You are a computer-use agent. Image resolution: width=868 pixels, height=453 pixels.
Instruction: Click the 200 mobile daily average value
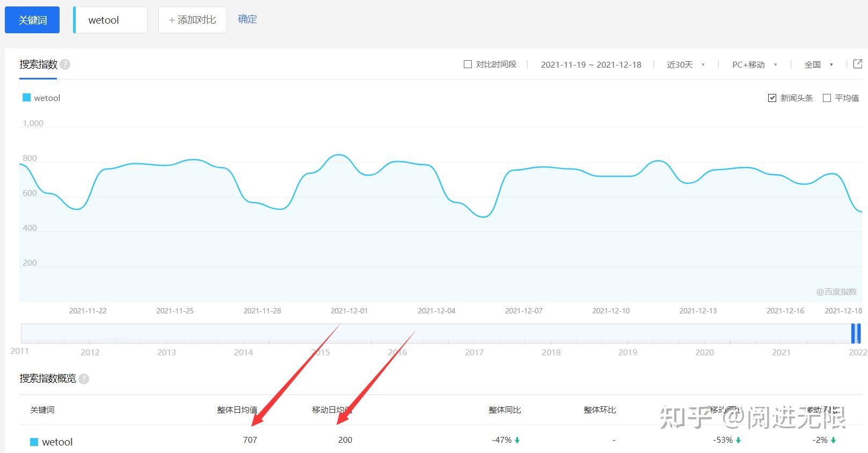[x=345, y=440]
